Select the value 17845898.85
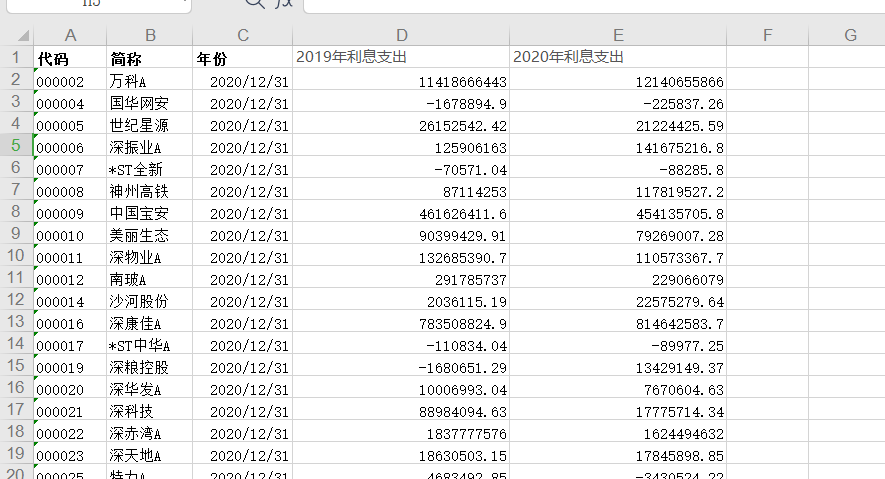The height and width of the screenshot is (479, 885). point(618,453)
